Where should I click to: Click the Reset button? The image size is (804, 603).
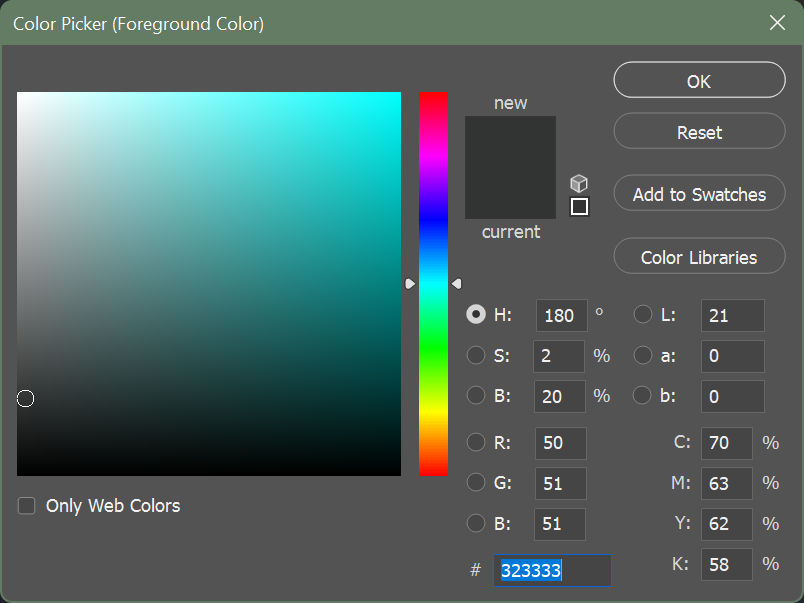(x=698, y=132)
